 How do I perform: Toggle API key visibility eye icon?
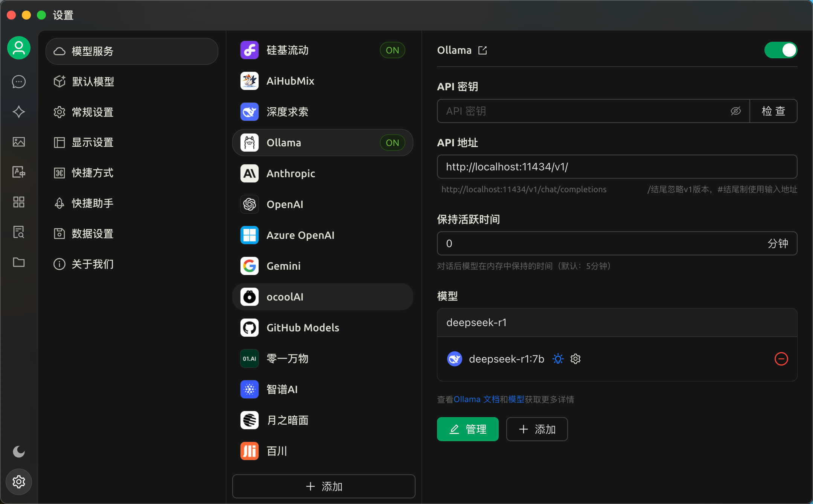735,111
